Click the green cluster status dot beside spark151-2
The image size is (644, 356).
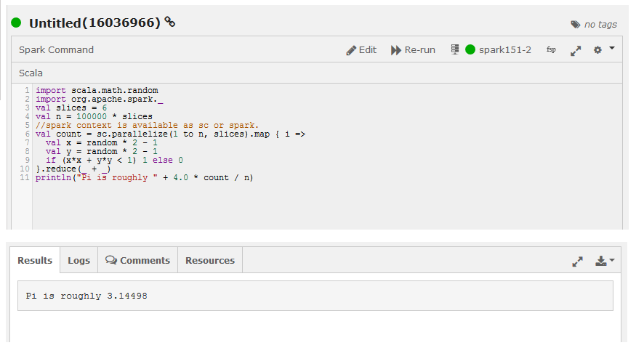pos(470,49)
